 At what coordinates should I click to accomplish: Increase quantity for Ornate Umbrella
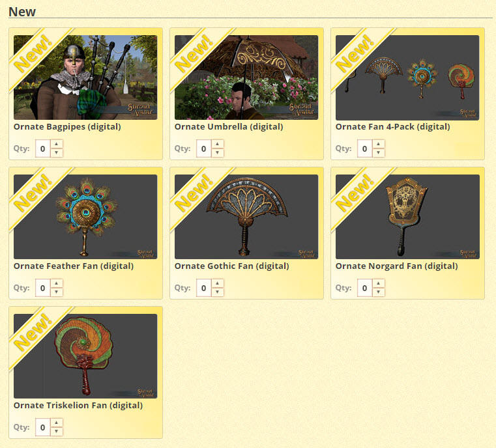point(217,144)
